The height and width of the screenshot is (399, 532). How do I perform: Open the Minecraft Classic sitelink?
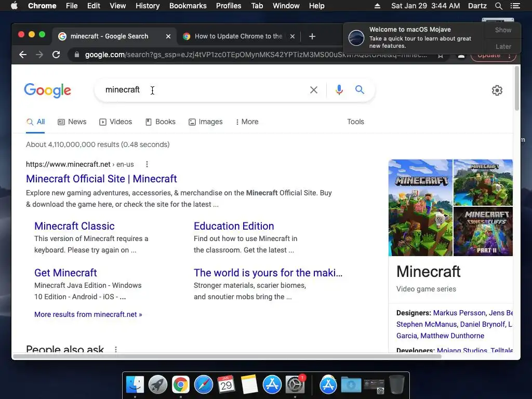pyautogui.click(x=74, y=226)
